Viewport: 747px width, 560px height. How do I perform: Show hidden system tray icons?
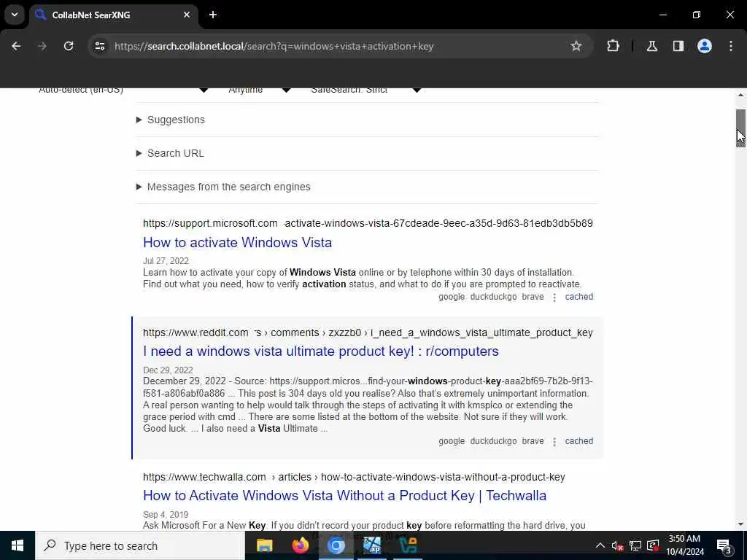pos(600,545)
